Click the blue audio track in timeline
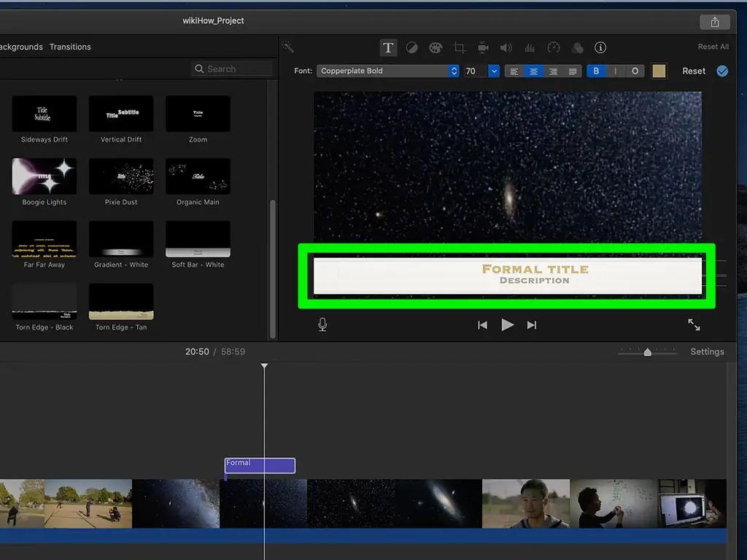This screenshot has width=747, height=560. 363,536
